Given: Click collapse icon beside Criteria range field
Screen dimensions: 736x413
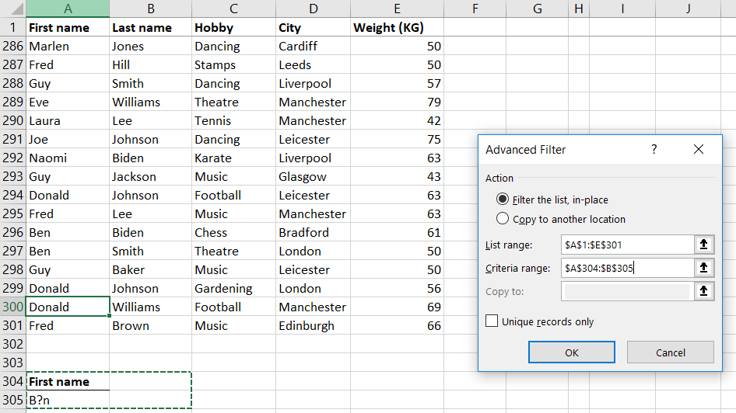Looking at the screenshot, I should tap(705, 268).
